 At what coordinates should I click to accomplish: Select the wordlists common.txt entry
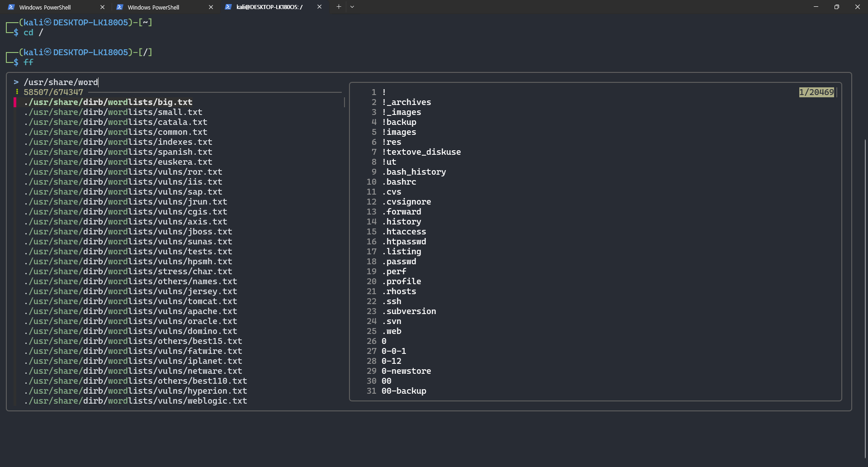[116, 132]
